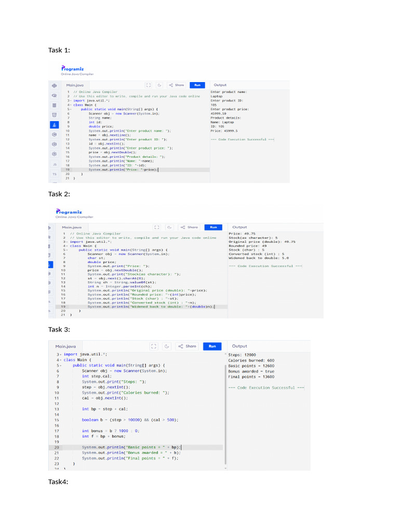Click the Run button in Task 1 editor
The height and width of the screenshot is (532, 399).
tap(197, 85)
